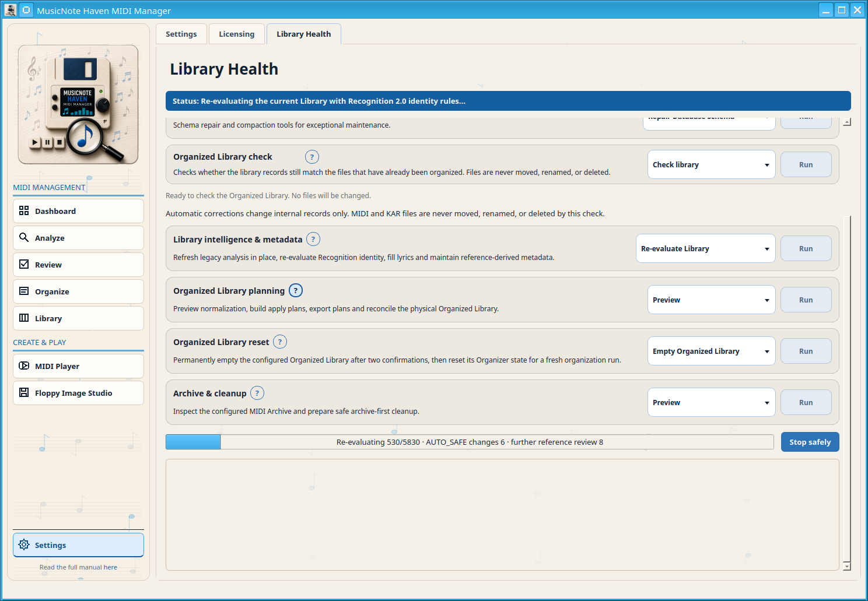The height and width of the screenshot is (601, 868).
Task: Run the Organized Library reset action
Action: 806,351
